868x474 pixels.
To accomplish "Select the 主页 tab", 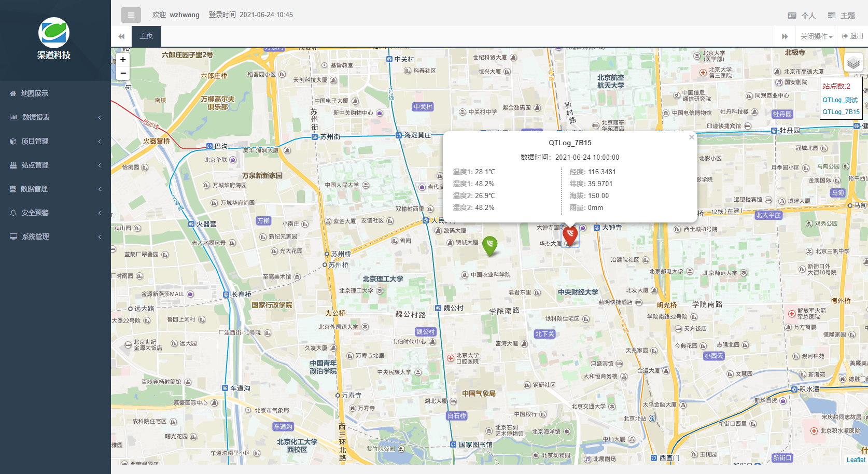I will (x=146, y=36).
